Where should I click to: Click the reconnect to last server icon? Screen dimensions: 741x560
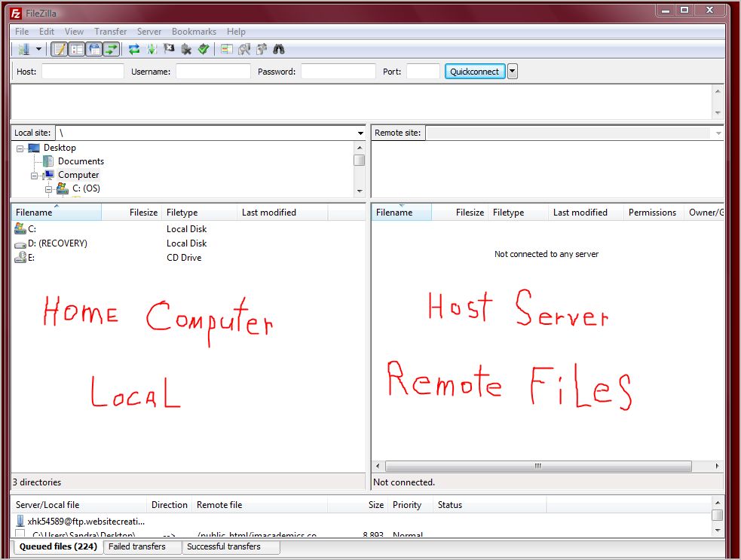pos(204,50)
